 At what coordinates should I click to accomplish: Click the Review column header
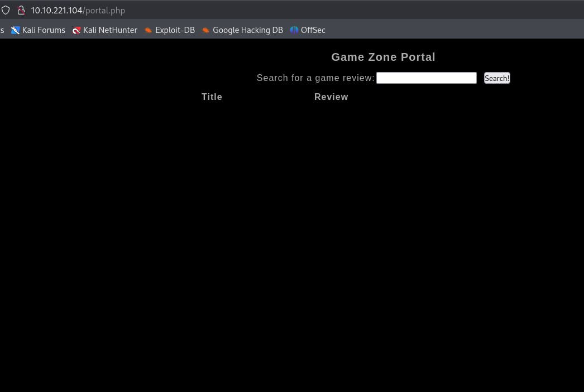tap(331, 97)
